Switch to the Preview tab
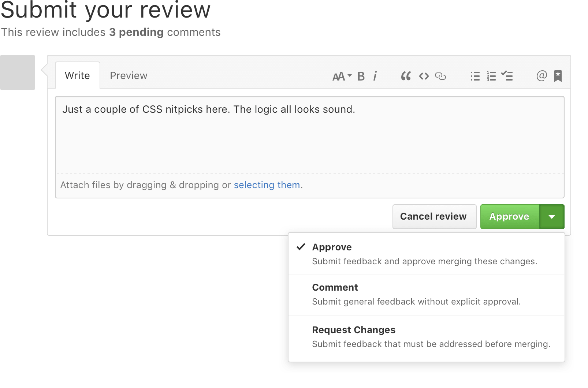The width and height of the screenshot is (588, 388). pos(129,75)
